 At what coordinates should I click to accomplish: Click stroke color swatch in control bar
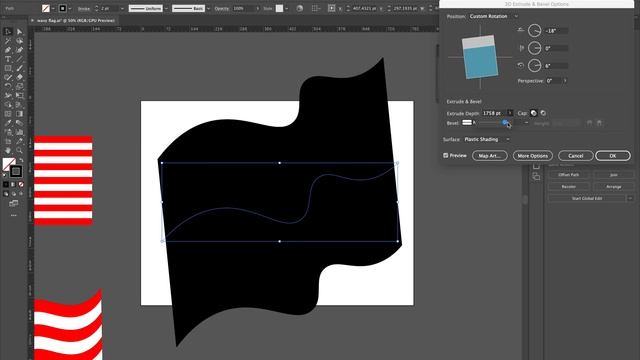click(x=62, y=8)
